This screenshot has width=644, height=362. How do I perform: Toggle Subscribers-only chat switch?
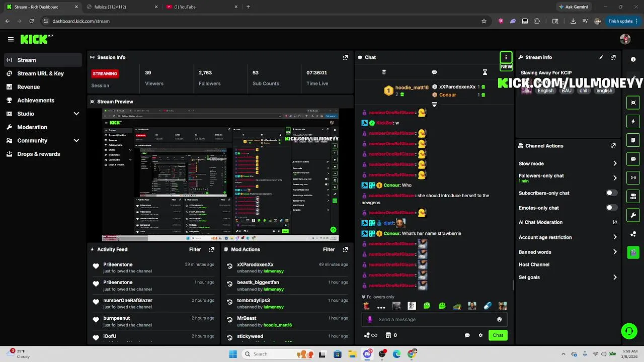point(611,193)
